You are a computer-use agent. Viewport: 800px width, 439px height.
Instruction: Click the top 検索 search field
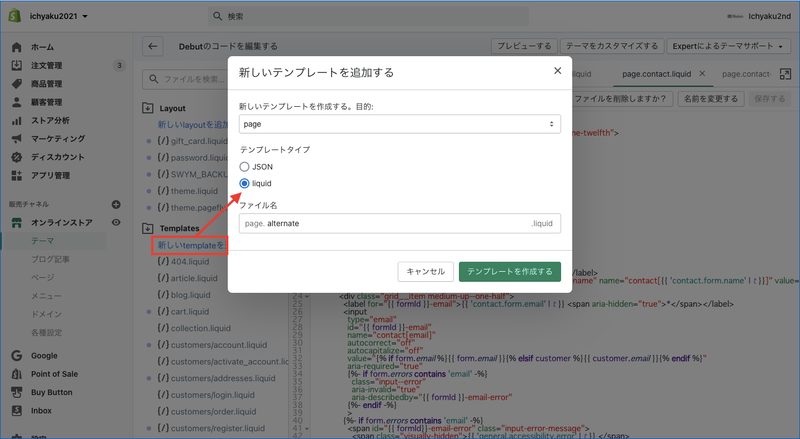369,16
